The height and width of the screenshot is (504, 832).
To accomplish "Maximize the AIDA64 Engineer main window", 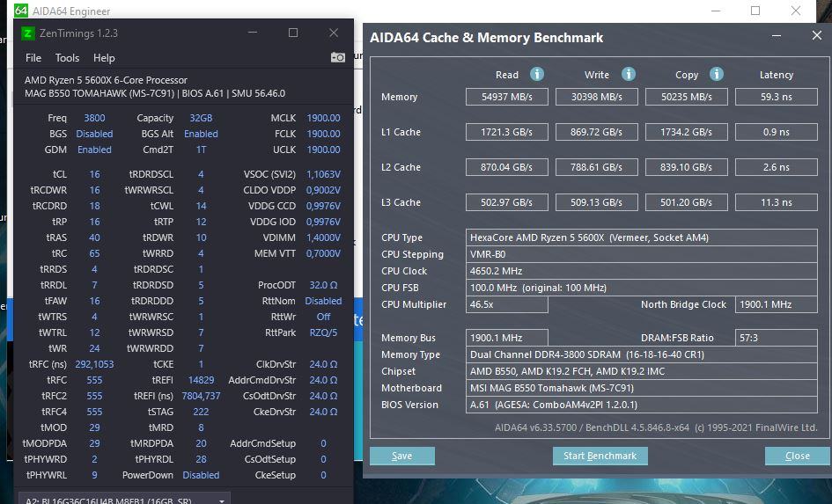I will pos(755,11).
